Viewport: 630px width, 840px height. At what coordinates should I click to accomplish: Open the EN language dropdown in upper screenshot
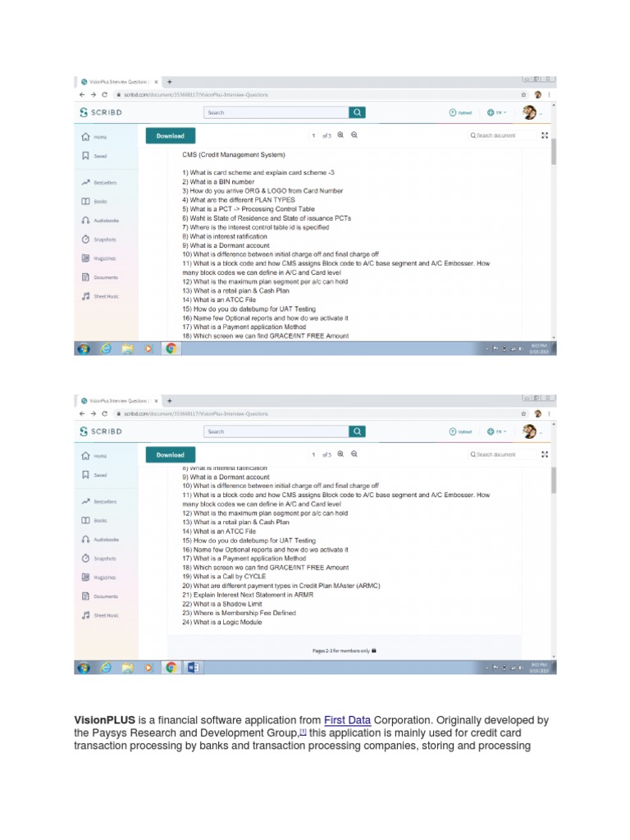[x=497, y=112]
